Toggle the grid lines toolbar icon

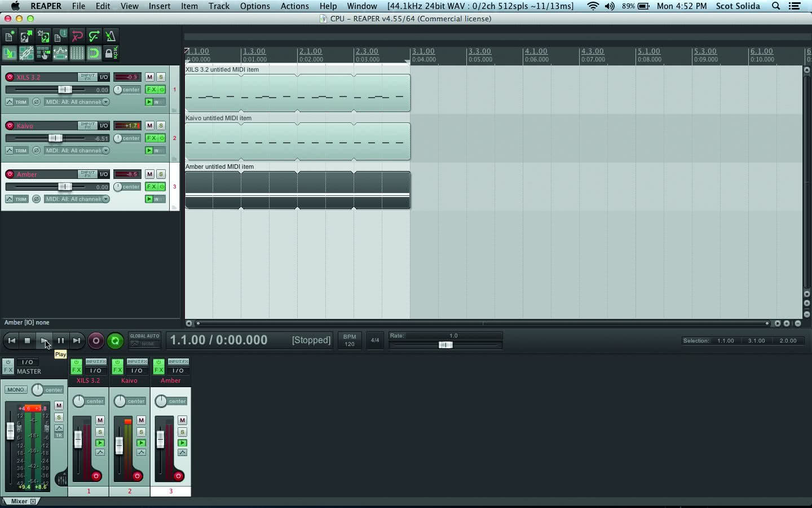77,54
